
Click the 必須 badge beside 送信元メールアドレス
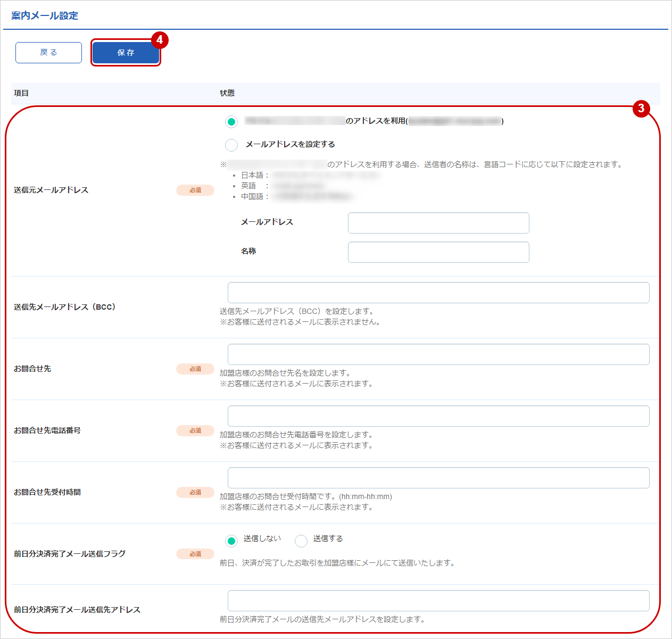point(195,190)
